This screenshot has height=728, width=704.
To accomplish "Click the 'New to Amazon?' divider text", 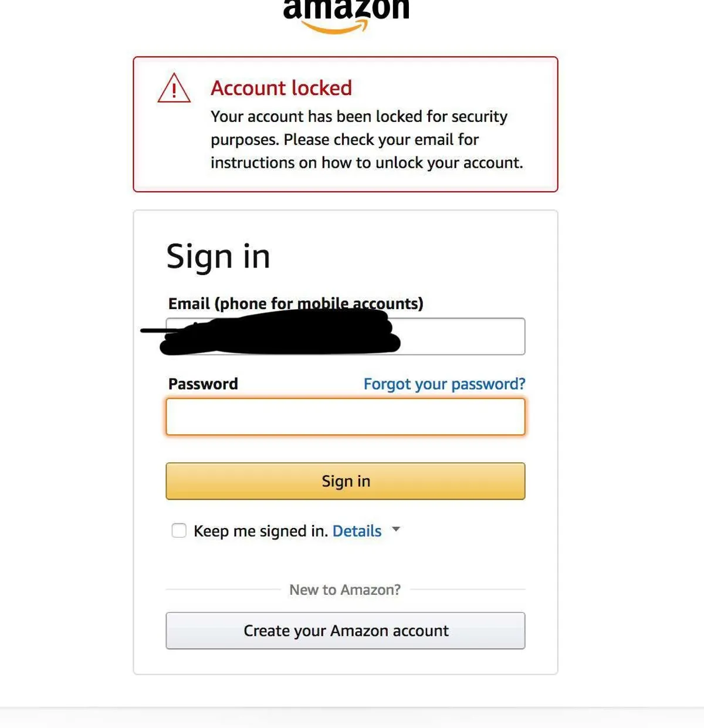I will click(345, 590).
